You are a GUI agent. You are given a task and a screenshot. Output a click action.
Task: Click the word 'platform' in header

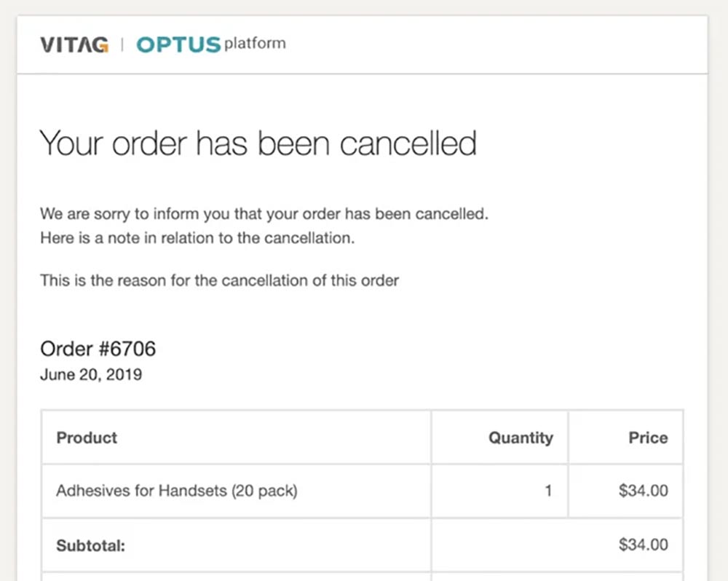coord(255,44)
